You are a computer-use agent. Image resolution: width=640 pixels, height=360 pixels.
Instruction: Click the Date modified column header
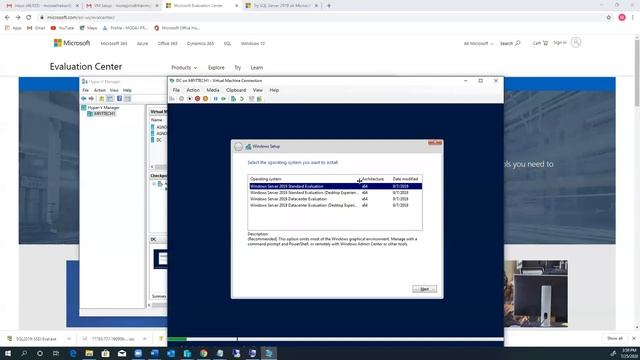point(406,179)
